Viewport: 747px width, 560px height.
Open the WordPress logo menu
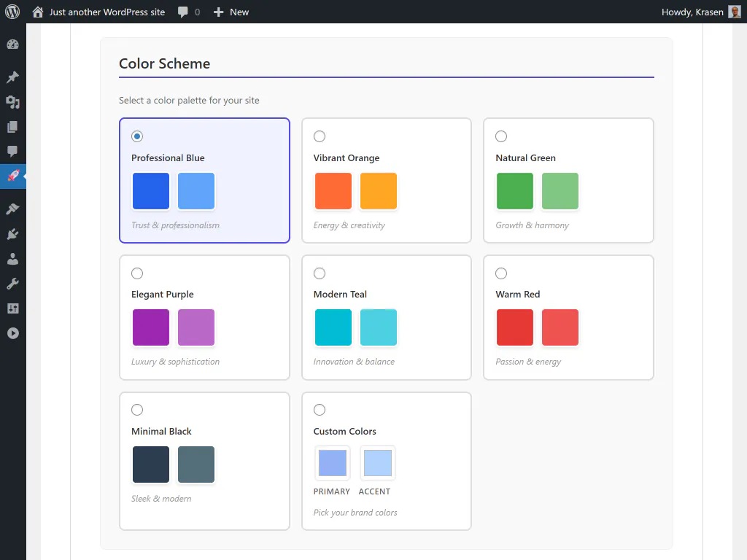tap(12, 12)
